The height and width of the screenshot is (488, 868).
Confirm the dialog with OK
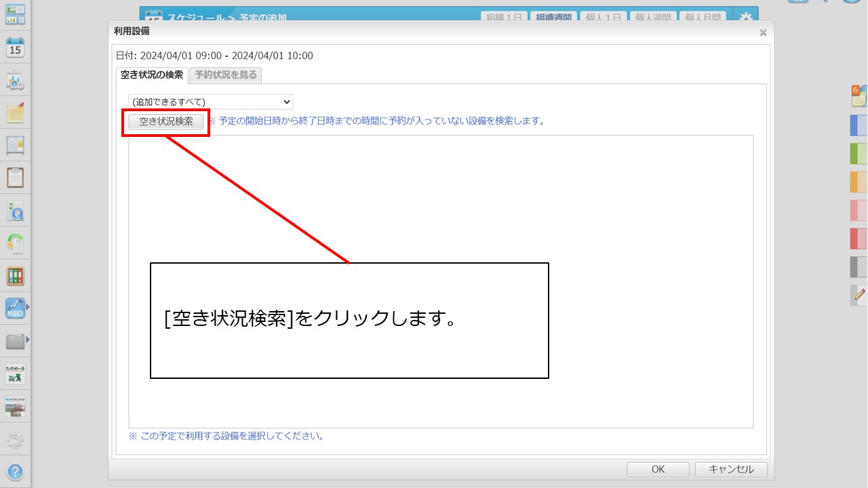click(658, 469)
